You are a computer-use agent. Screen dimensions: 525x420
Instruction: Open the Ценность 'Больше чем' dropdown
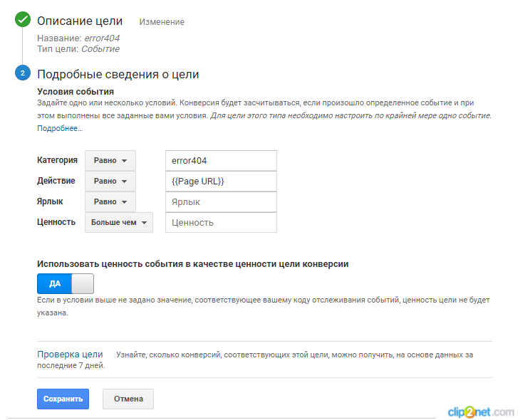[119, 222]
